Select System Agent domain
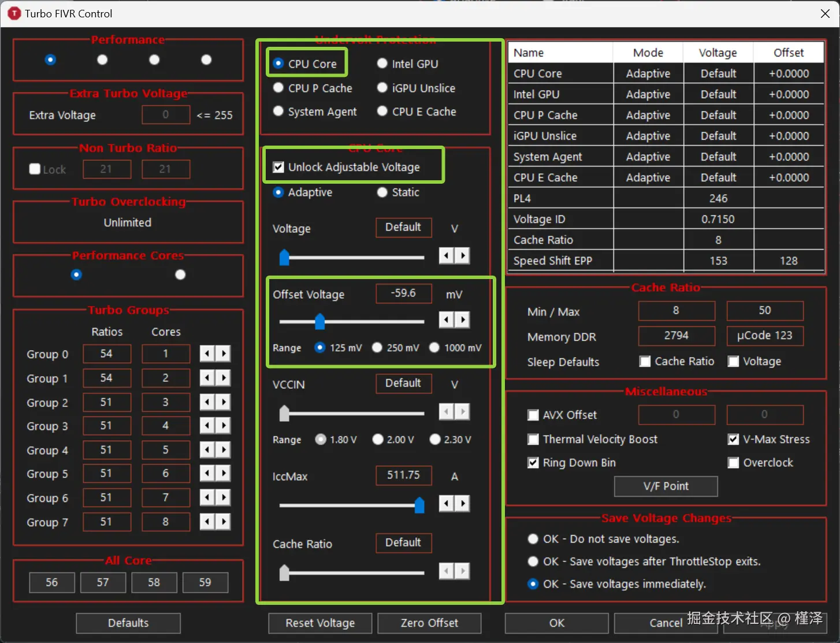This screenshot has height=643, width=840. 278,111
